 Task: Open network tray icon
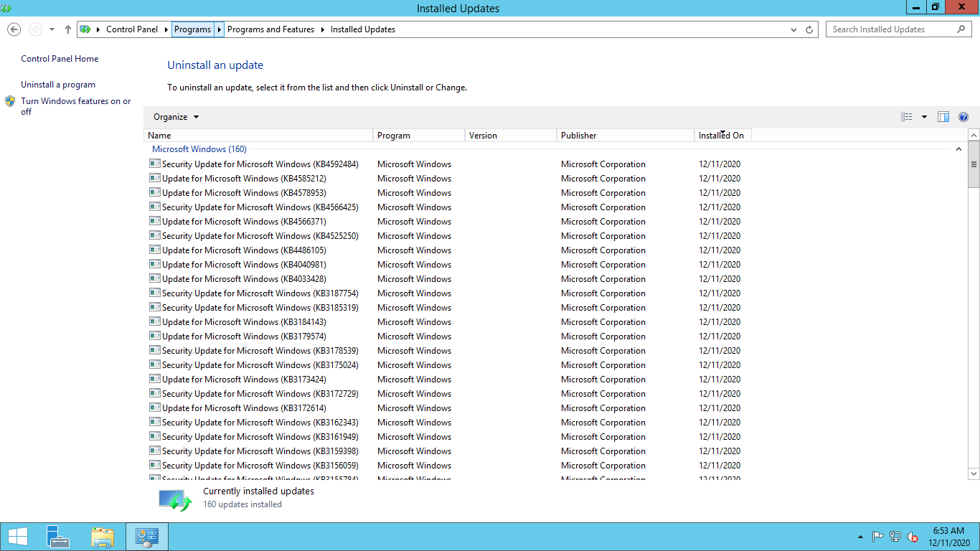895,537
